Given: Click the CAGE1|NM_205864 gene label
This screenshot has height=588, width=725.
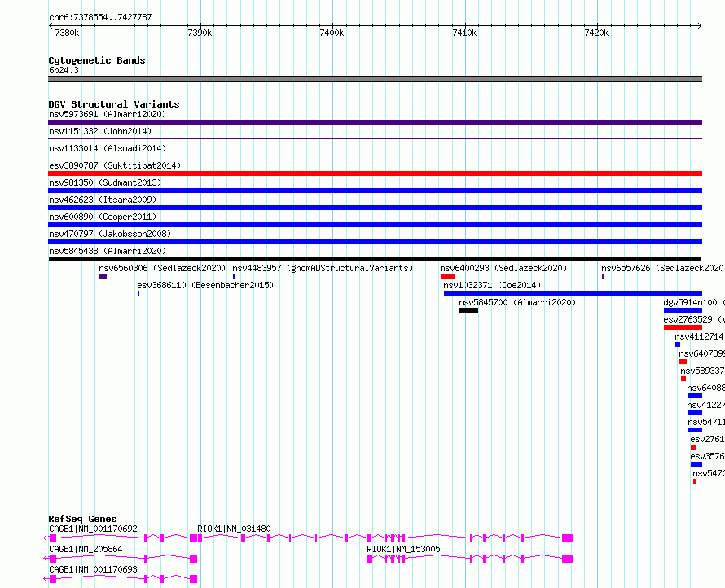Looking at the screenshot, I should [86, 549].
